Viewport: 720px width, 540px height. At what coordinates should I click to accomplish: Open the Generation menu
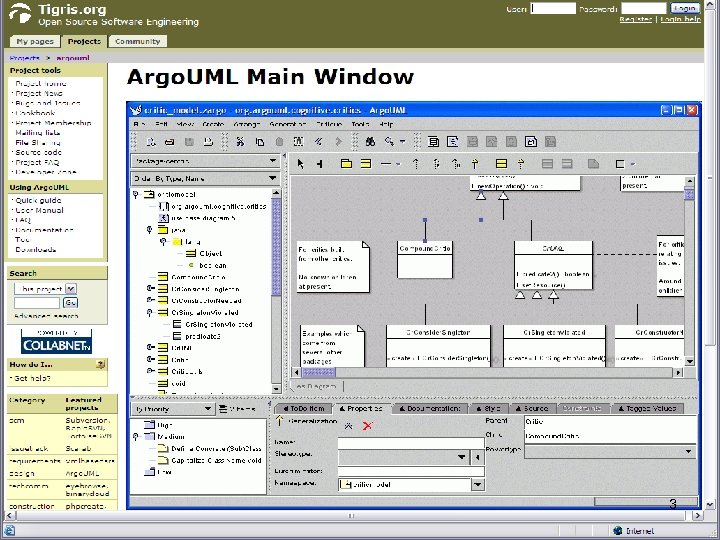[x=287, y=124]
